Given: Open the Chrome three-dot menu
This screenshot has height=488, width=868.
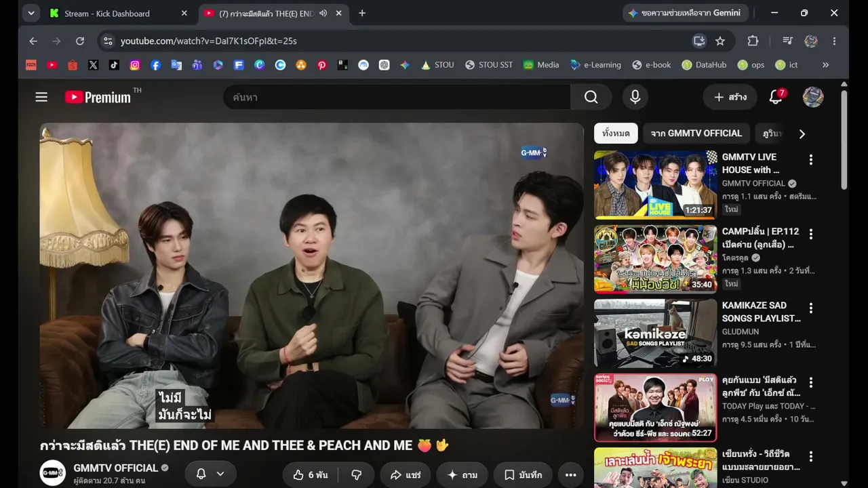Looking at the screenshot, I should coord(834,41).
